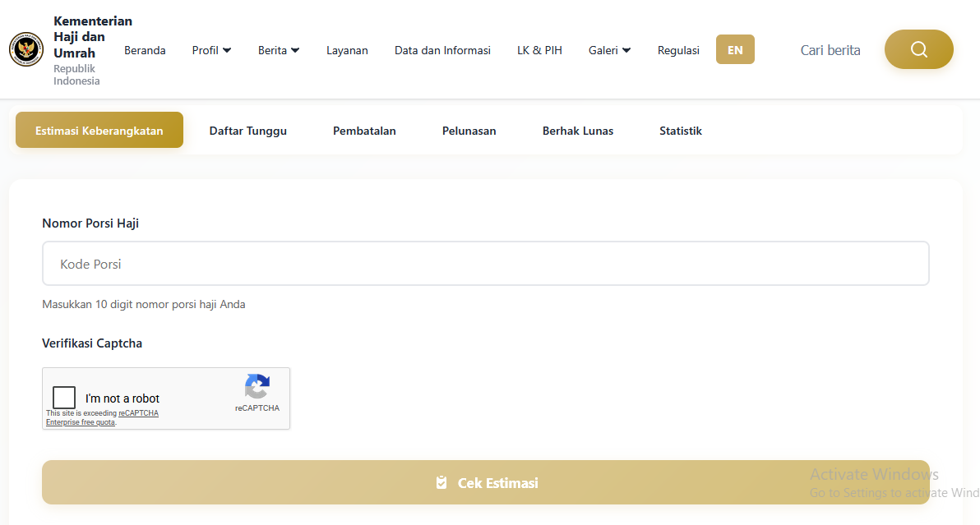The height and width of the screenshot is (525, 980).
Task: Click the gold search magnifier icon
Action: (918, 49)
